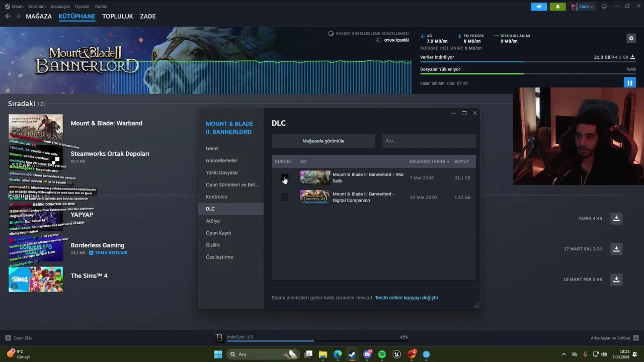Open Microsoft Edge from the taskbar
Viewport: 644px width, 362px height.
tap(338, 354)
